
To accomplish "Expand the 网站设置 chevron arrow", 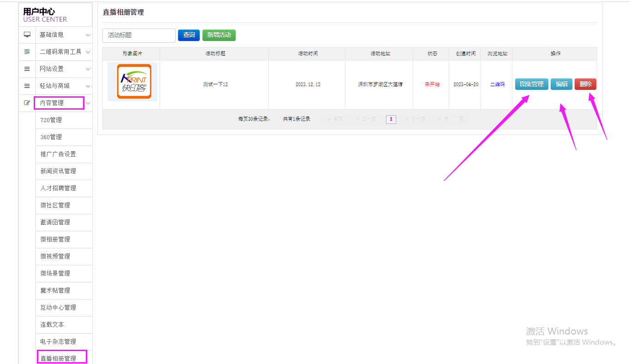I will (x=88, y=69).
